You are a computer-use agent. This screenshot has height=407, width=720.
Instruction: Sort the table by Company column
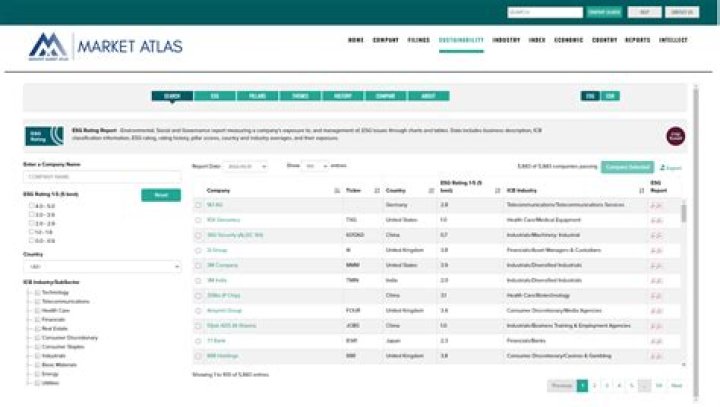tap(337, 191)
